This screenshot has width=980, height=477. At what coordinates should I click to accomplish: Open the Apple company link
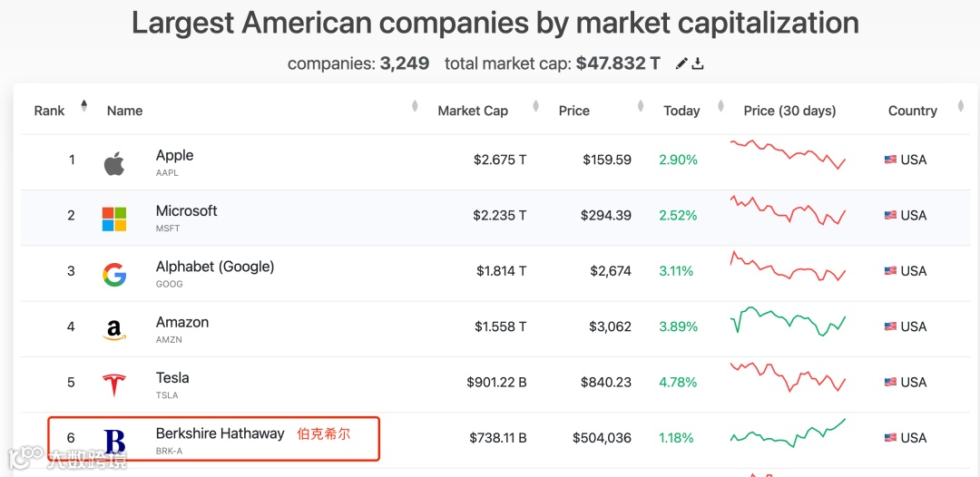click(x=175, y=156)
